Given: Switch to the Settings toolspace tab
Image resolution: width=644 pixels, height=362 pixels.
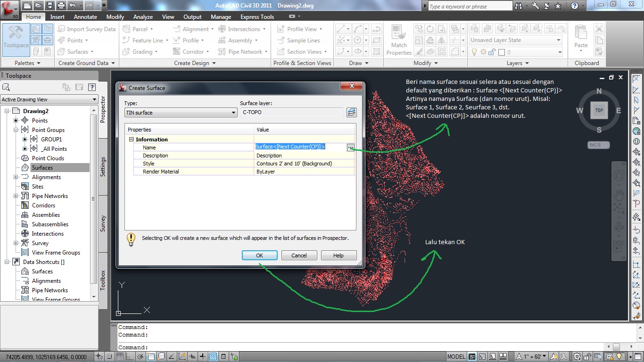Looking at the screenshot, I should [x=103, y=167].
